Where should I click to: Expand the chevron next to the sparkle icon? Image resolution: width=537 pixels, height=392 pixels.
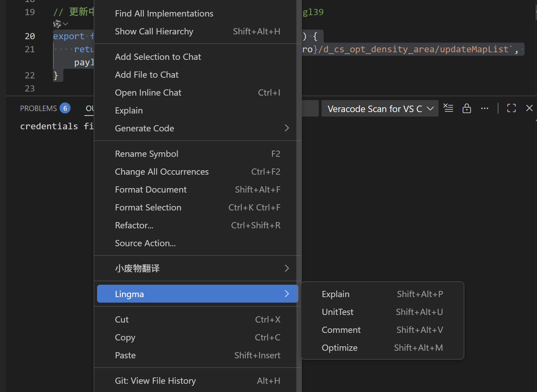(x=66, y=24)
